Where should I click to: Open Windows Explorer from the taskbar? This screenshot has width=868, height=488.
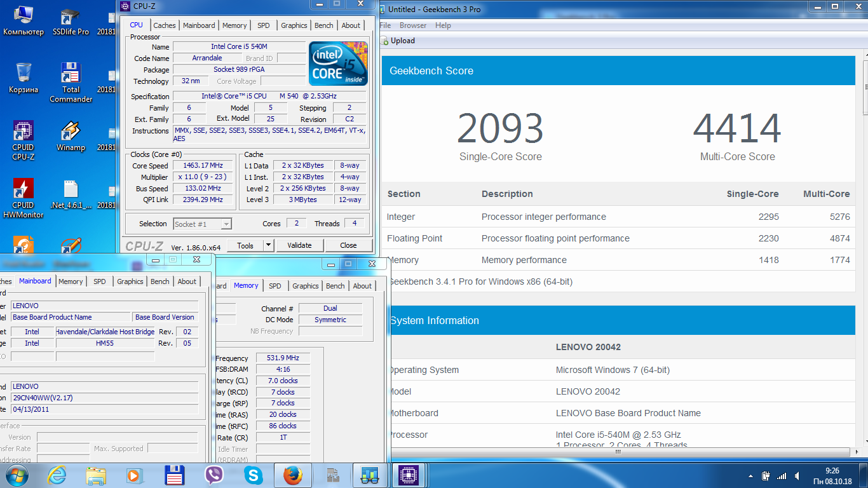pos(96,475)
